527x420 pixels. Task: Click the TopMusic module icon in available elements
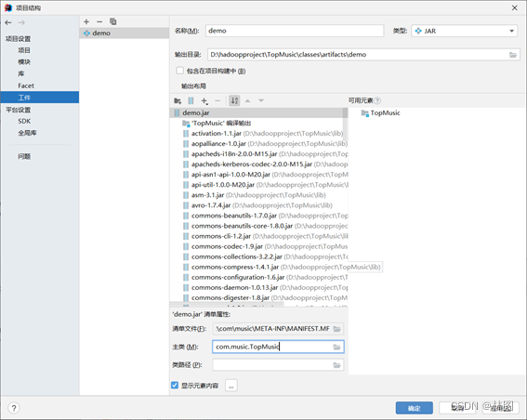[x=365, y=112]
